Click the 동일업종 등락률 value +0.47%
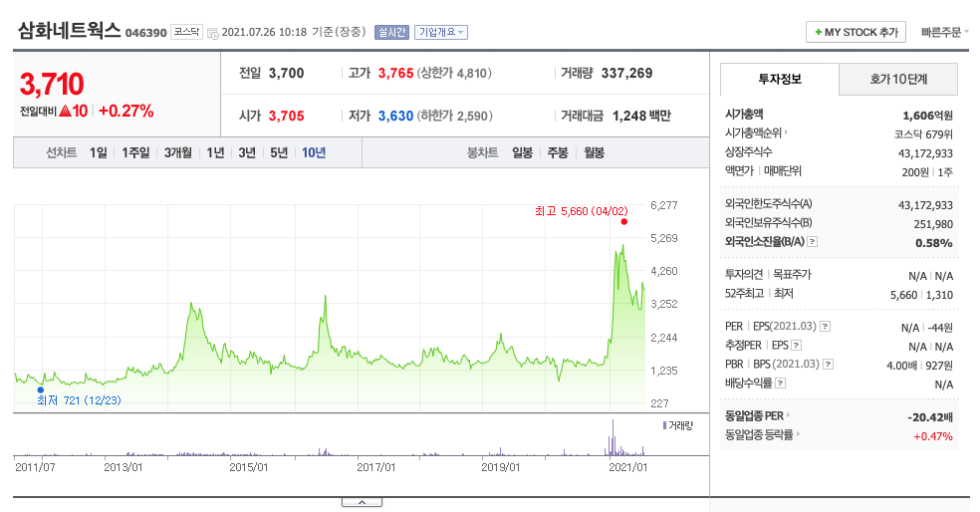Image resolution: width=980 pixels, height=512 pixels. coord(932,436)
